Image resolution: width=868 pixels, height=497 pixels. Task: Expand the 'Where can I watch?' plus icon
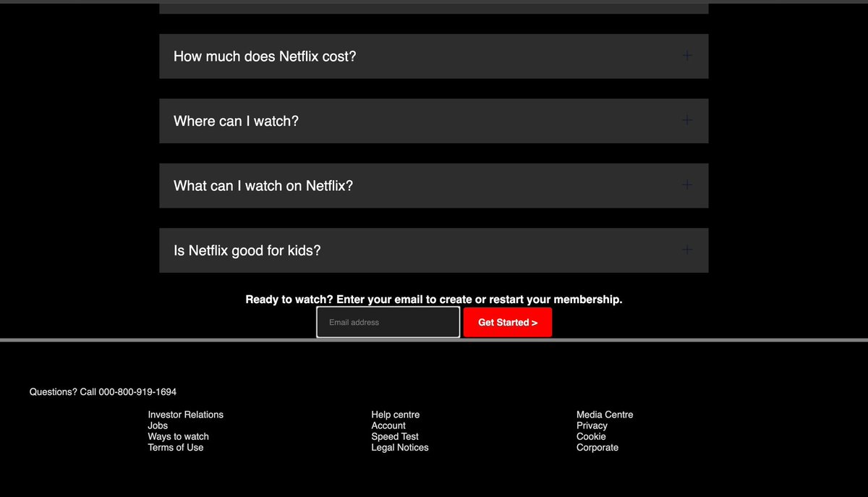[687, 120]
